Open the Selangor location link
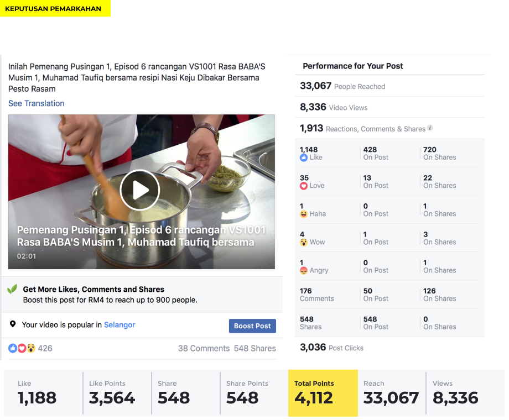The width and height of the screenshot is (509, 420). tap(120, 324)
